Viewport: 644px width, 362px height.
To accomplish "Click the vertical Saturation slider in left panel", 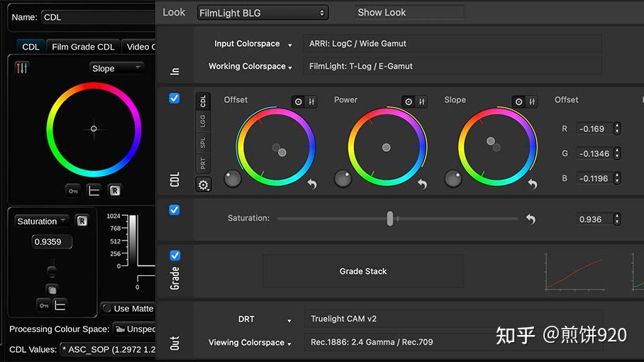I will [x=52, y=270].
